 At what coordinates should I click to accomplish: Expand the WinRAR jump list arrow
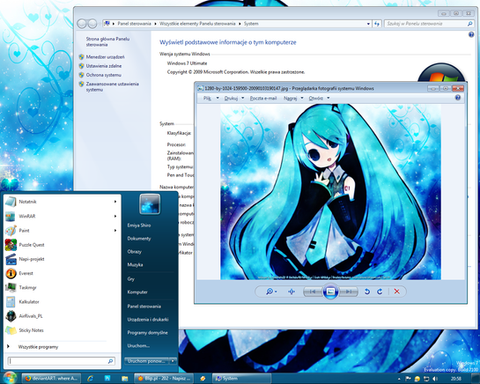pos(115,216)
